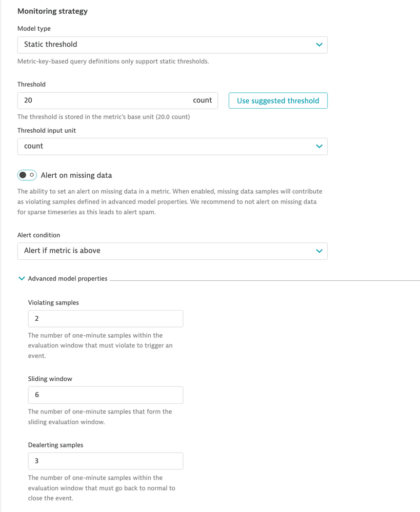Focus the Dealerting samples input box

coord(105,461)
